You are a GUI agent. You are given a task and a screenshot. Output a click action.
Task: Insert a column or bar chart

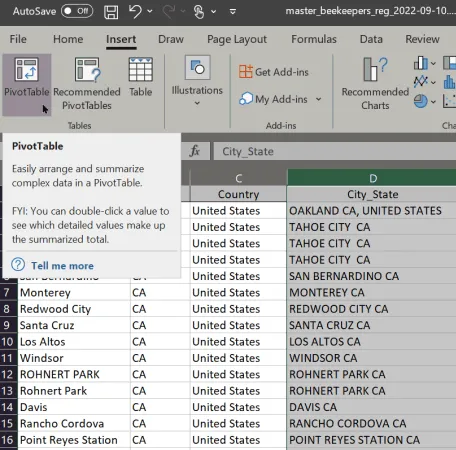tap(421, 63)
